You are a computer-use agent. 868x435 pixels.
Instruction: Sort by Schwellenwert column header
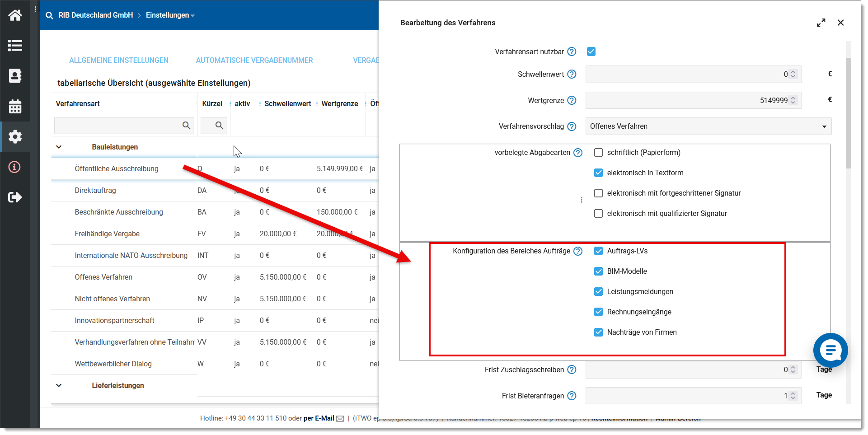pos(288,104)
